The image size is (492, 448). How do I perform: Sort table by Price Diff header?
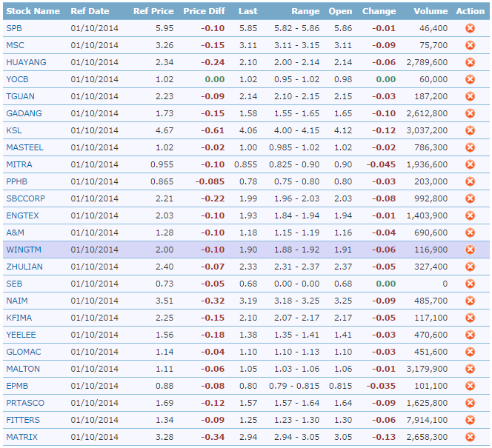204,11
